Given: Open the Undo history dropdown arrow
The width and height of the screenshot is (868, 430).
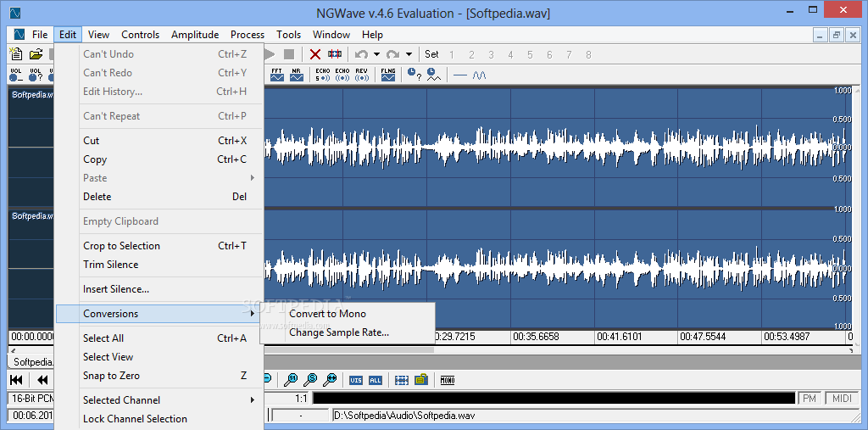Looking at the screenshot, I should tap(376, 54).
